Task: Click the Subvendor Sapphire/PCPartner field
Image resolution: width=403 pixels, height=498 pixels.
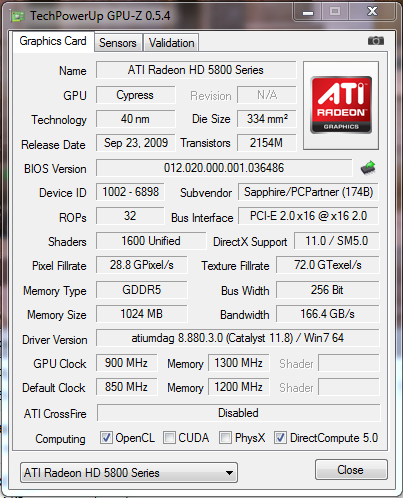Action: (x=308, y=192)
